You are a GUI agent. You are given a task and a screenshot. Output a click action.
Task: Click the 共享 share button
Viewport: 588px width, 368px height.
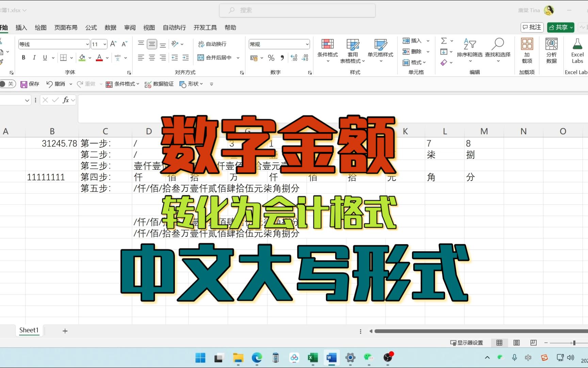560,27
